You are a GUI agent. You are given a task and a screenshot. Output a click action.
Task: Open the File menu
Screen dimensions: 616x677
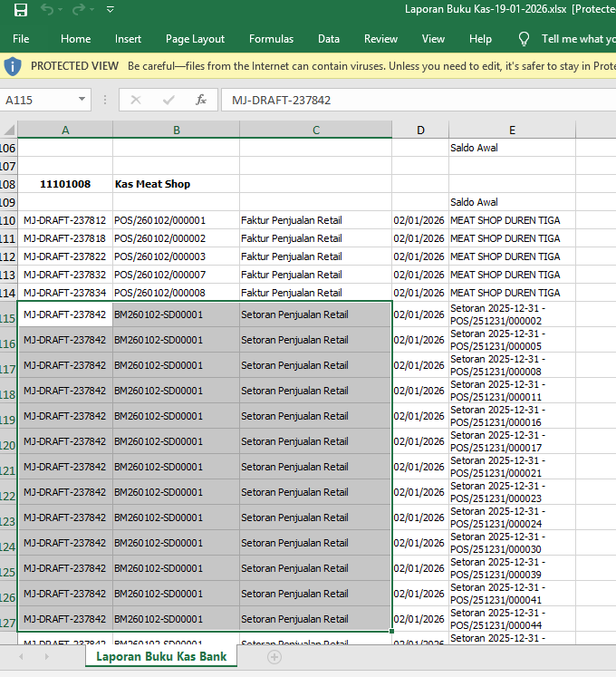coord(21,39)
